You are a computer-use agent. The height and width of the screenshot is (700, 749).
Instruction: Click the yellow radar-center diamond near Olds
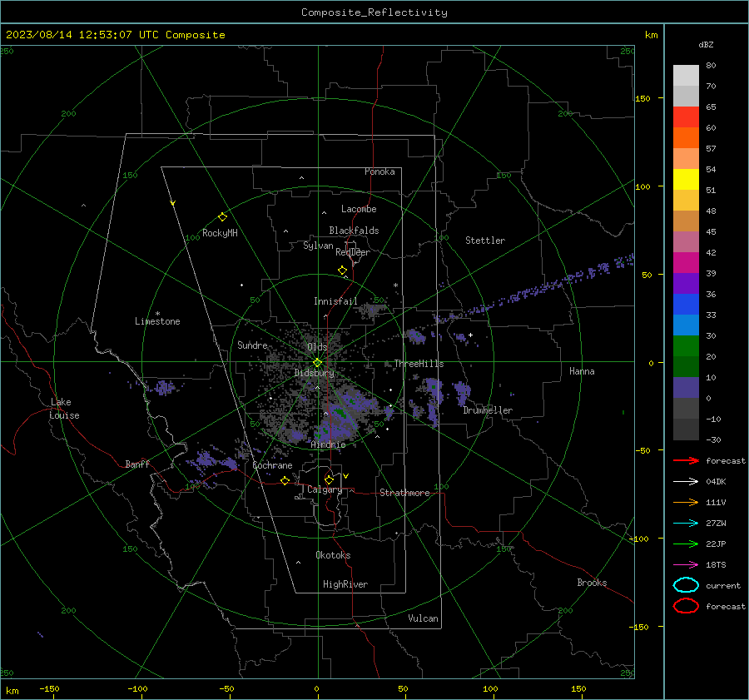[317, 363]
